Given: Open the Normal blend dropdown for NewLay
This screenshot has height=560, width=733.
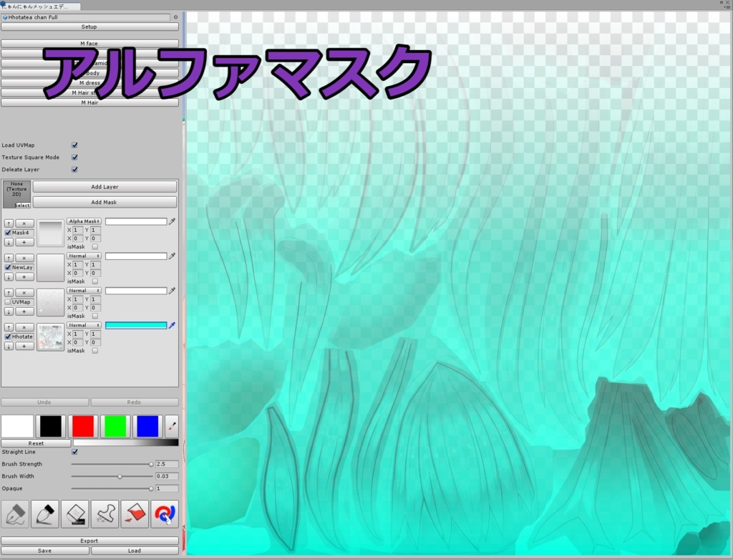Looking at the screenshot, I should (x=84, y=256).
